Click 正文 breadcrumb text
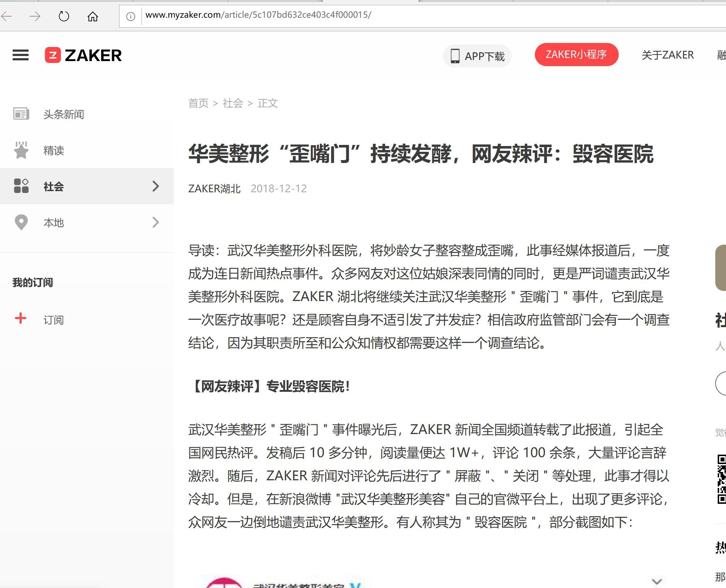 coord(267,103)
